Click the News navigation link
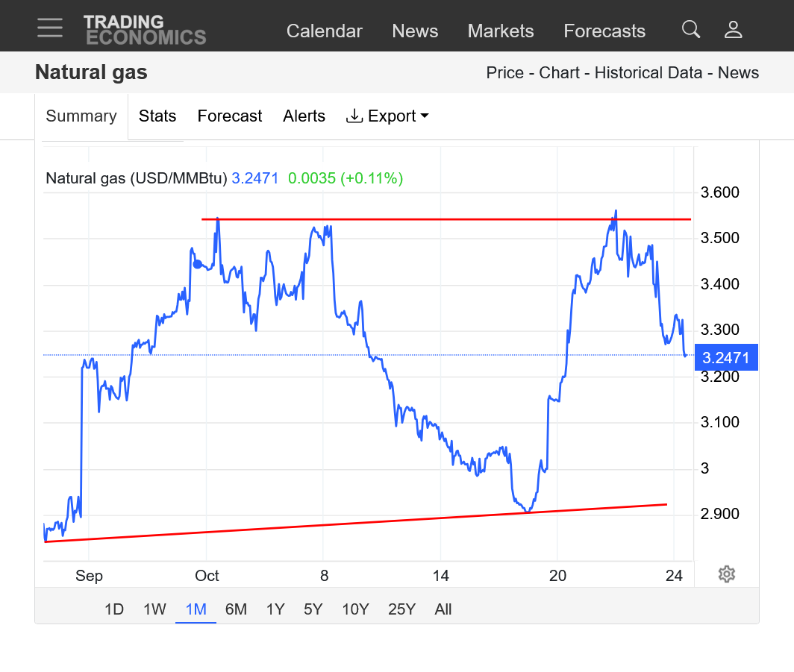This screenshot has height=672, width=794. 415,31
